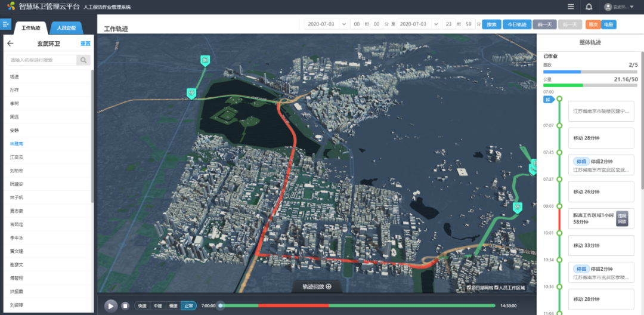The width and height of the screenshot is (644, 315).
Task: Click 移动 33分钟 timeline card
Action: (601, 246)
